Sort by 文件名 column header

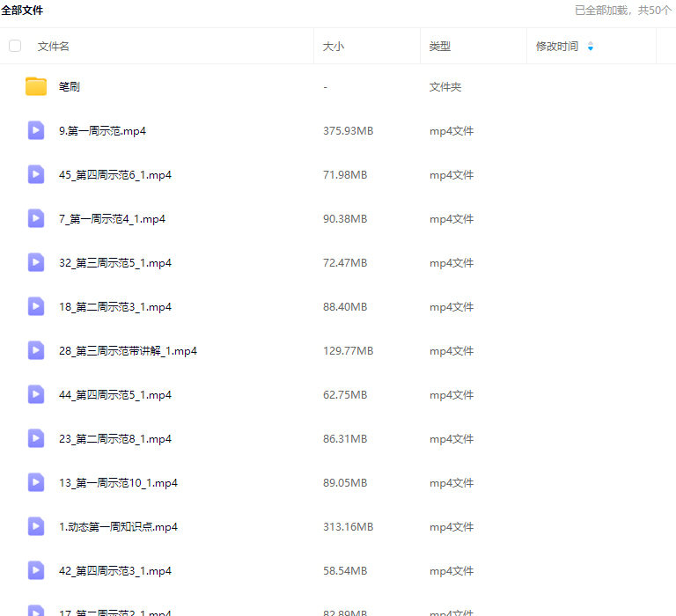click(x=54, y=47)
